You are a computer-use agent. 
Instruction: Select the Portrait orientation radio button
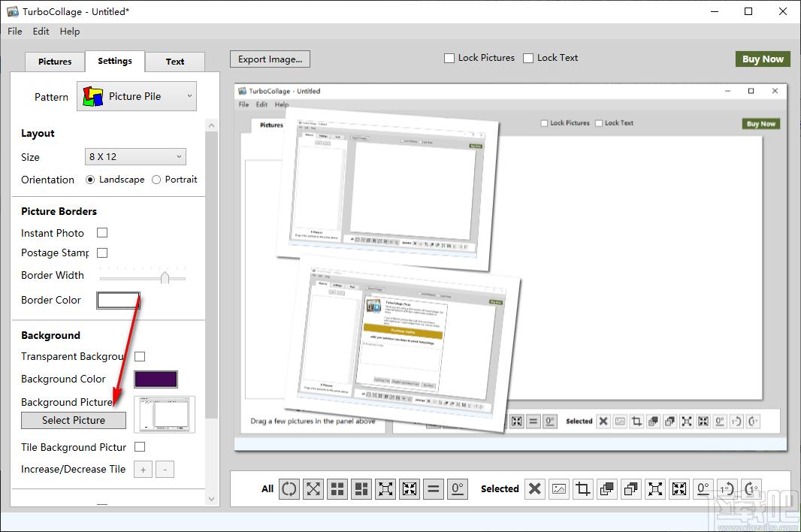(x=156, y=180)
